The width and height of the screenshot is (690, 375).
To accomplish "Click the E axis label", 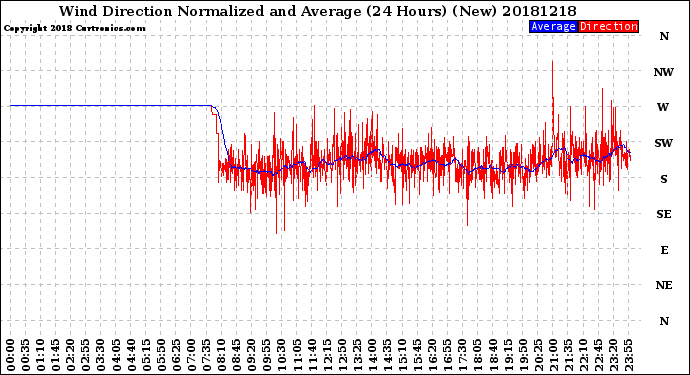I will coord(664,250).
